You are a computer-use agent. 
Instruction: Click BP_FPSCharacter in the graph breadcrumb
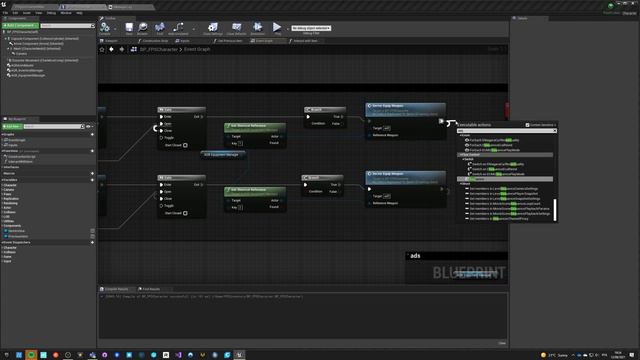[x=158, y=49]
